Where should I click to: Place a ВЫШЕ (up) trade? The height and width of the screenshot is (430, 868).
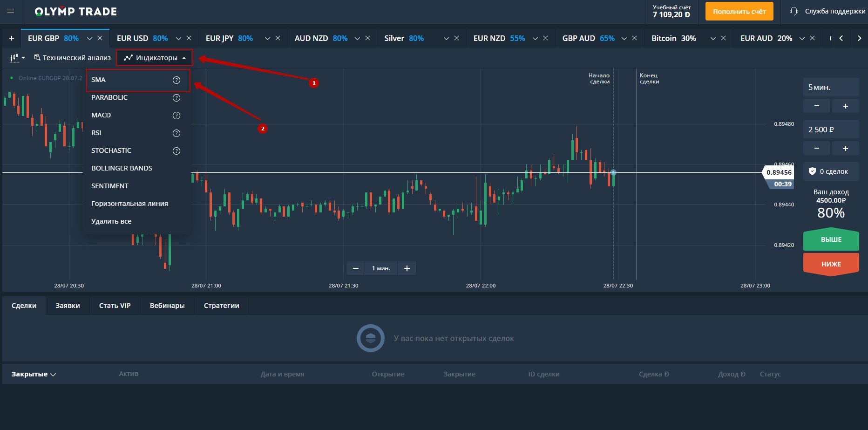[831, 239]
